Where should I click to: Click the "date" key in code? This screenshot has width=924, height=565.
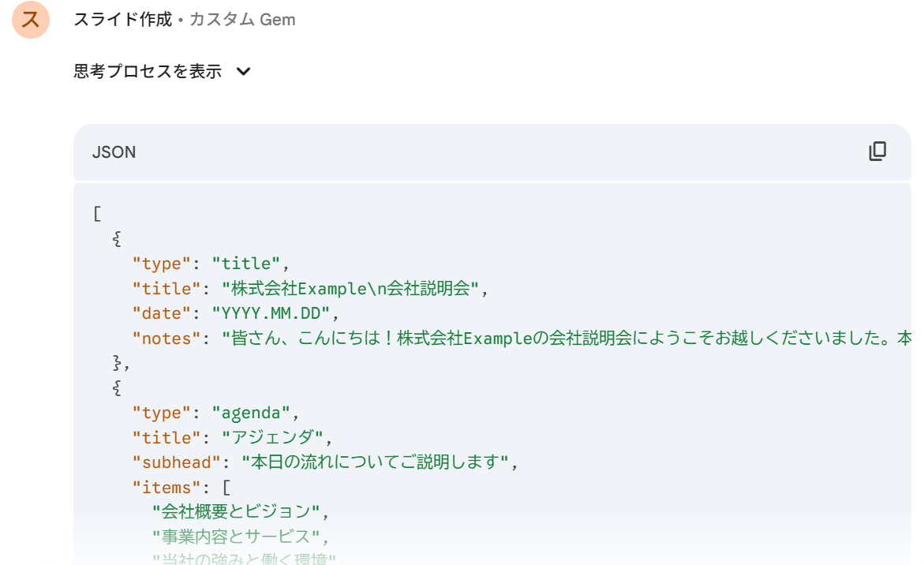coord(162,313)
